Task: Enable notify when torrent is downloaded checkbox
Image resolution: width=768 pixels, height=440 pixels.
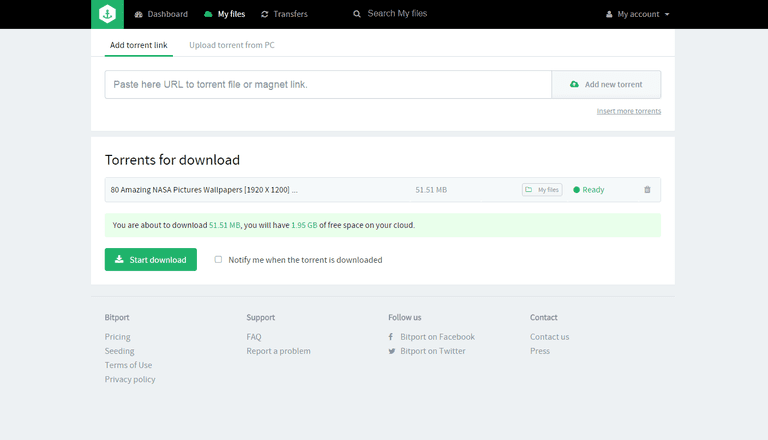Action: [x=218, y=260]
